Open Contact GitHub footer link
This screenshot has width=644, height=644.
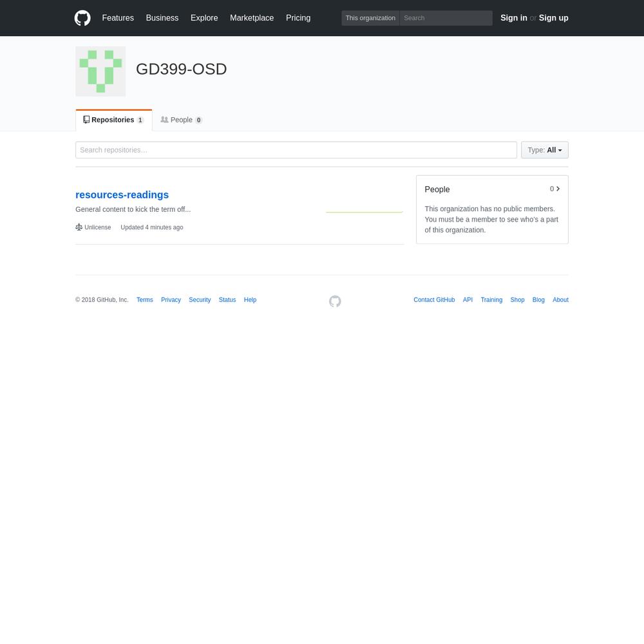pyautogui.click(x=434, y=300)
